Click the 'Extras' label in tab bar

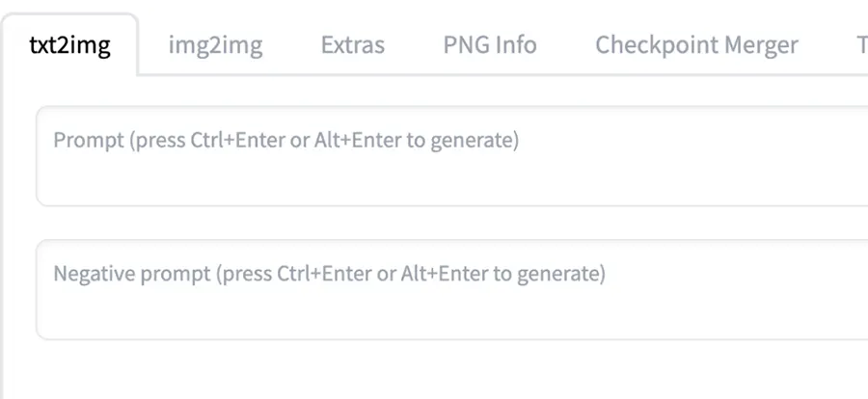(352, 45)
